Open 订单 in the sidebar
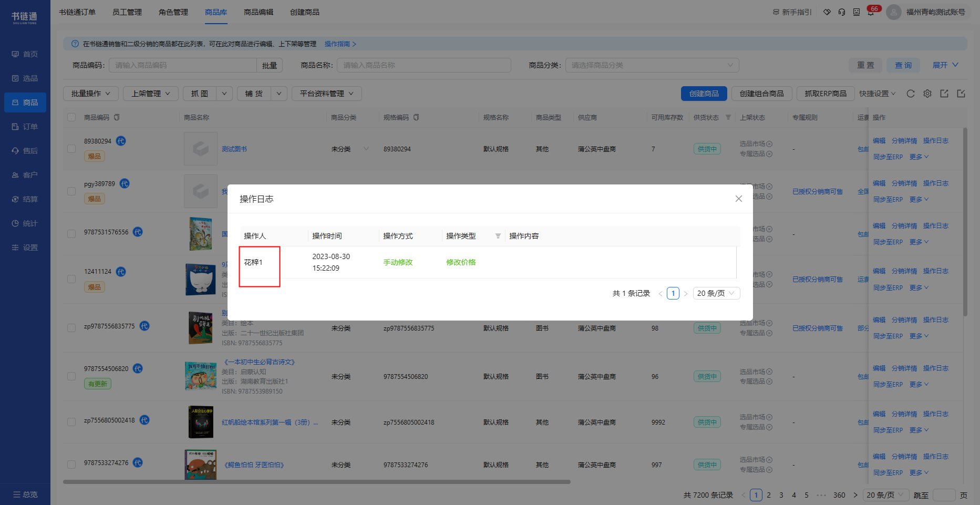 coord(25,127)
